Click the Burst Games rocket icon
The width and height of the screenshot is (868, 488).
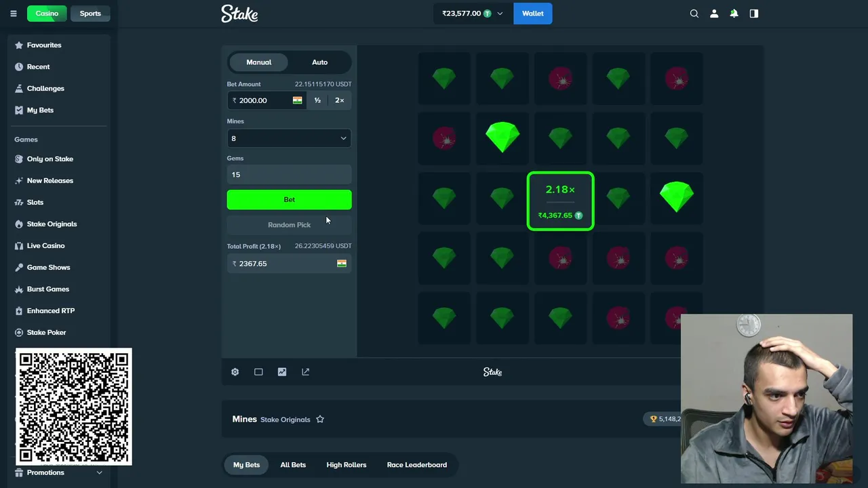19,289
